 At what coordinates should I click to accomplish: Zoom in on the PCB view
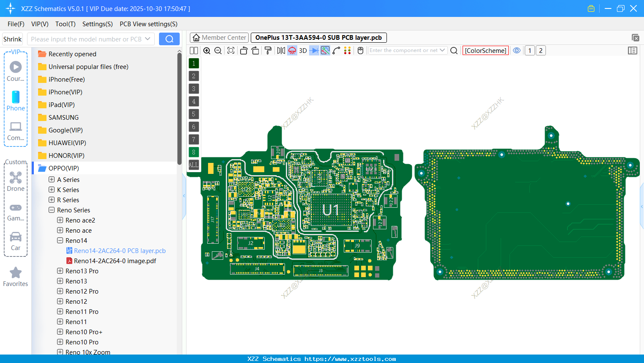(207, 51)
